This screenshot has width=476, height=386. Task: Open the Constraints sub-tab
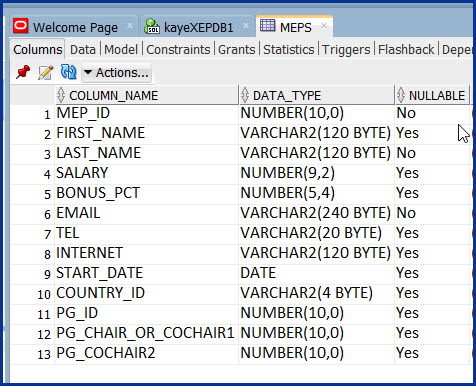tap(178, 50)
